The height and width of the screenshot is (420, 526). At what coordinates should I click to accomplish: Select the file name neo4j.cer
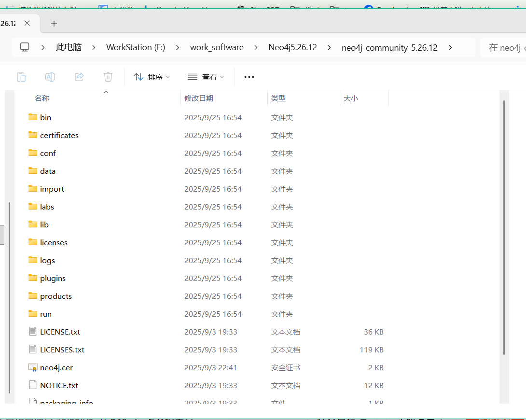pos(56,368)
